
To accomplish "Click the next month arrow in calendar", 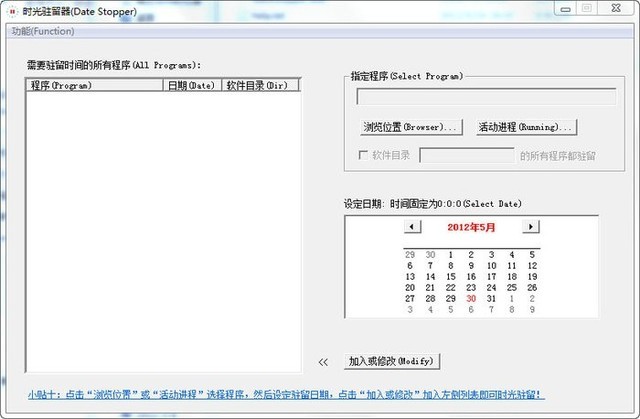I will [531, 227].
